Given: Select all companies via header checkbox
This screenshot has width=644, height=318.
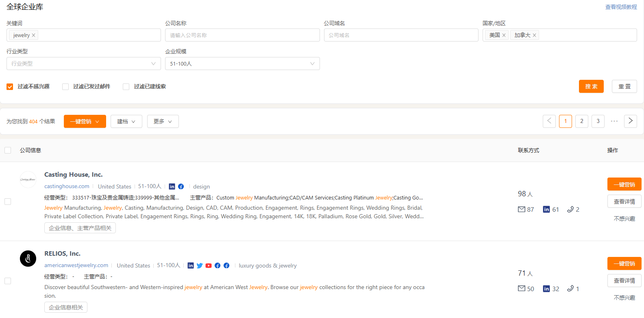Looking at the screenshot, I should click(8, 150).
